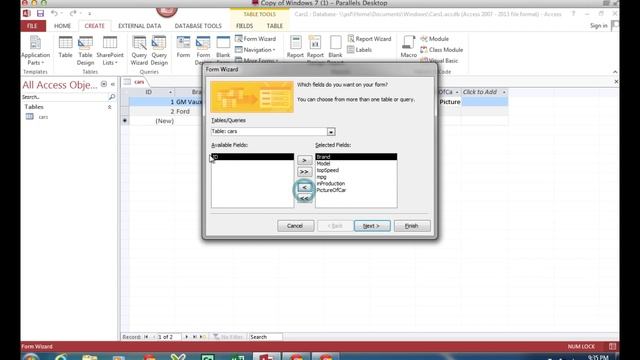Create a new Macro

tap(409, 47)
